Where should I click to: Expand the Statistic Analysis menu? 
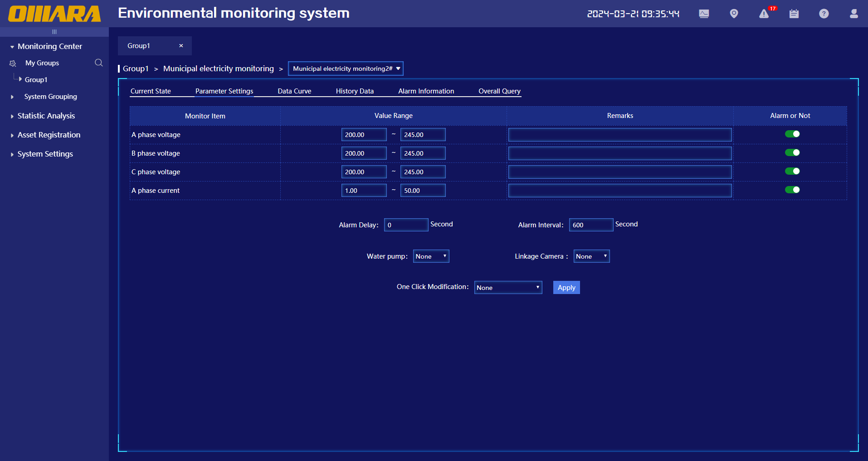click(x=46, y=116)
